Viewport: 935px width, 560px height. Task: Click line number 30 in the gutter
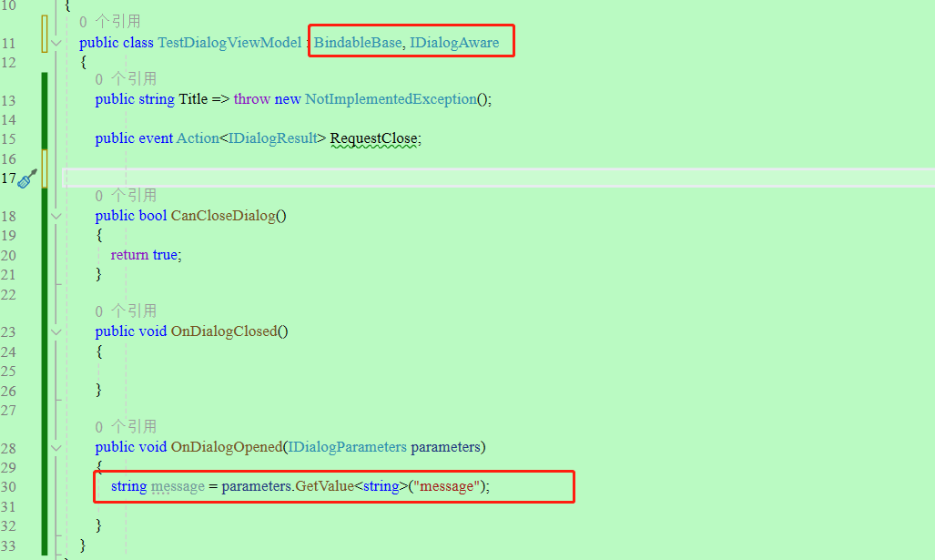click(8, 486)
